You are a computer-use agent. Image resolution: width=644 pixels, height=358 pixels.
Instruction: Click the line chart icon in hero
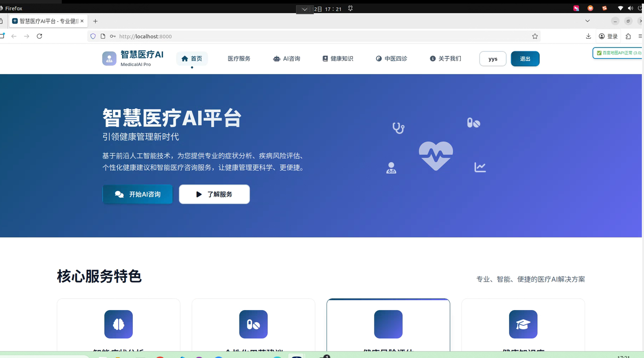tap(480, 167)
